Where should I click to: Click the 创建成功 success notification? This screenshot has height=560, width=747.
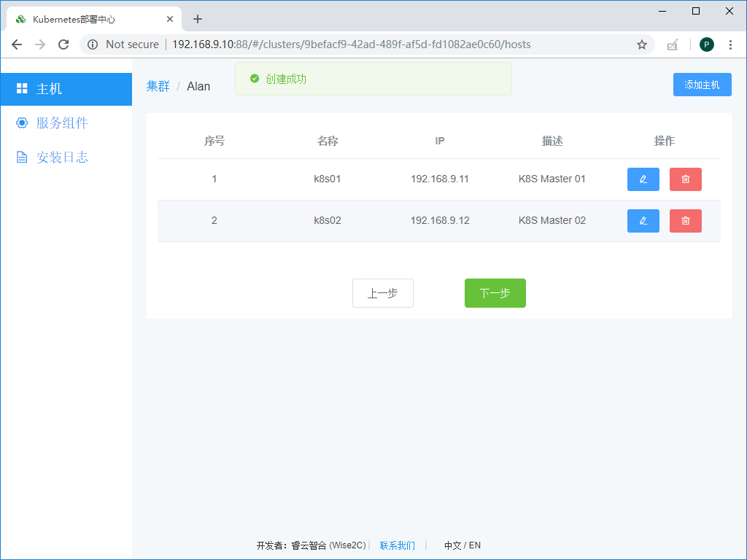pos(373,79)
